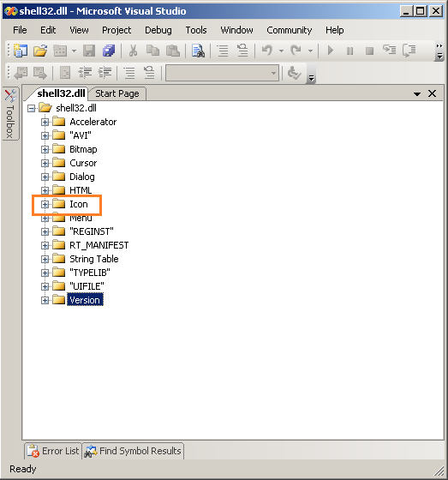Viewport: 448px width, 480px height.
Task: Click the document outline icon on the lower toolbar
Action: [x=65, y=73]
